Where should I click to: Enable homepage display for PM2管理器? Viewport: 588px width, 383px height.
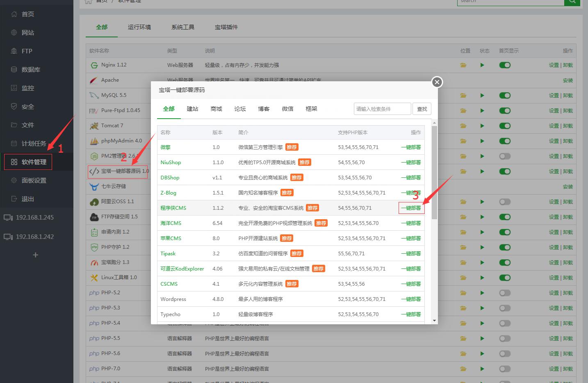(x=505, y=156)
